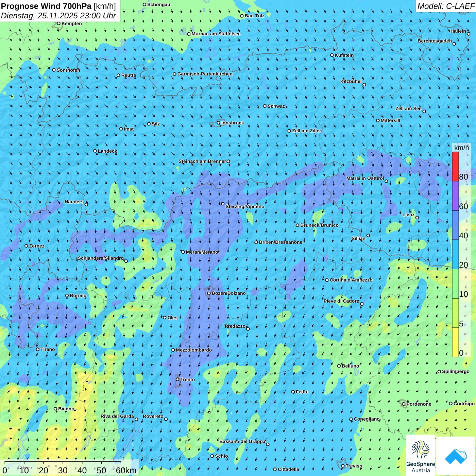The image size is (476, 476).
Task: Click the 'Prognose Wind 700hPa' title
Action: [46, 6]
